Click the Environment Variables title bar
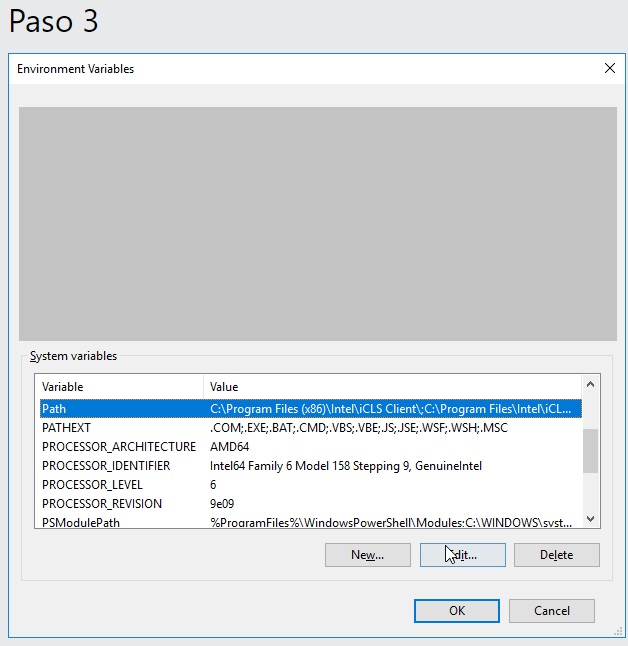The image size is (628, 646). (x=300, y=69)
